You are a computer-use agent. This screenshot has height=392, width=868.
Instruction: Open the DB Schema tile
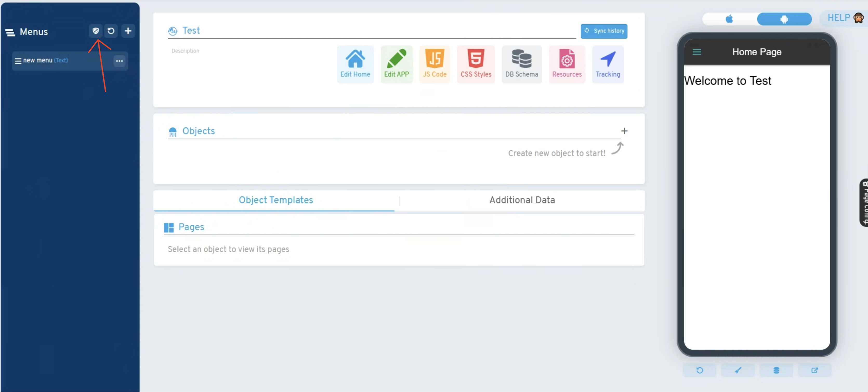521,64
